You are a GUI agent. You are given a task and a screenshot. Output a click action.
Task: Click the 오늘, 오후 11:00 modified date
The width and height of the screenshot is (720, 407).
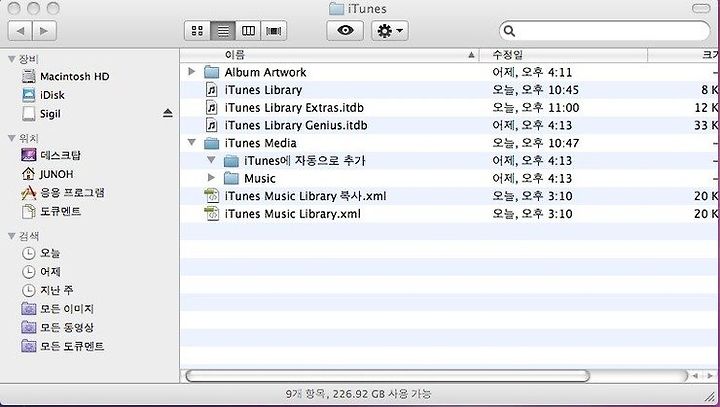(535, 107)
